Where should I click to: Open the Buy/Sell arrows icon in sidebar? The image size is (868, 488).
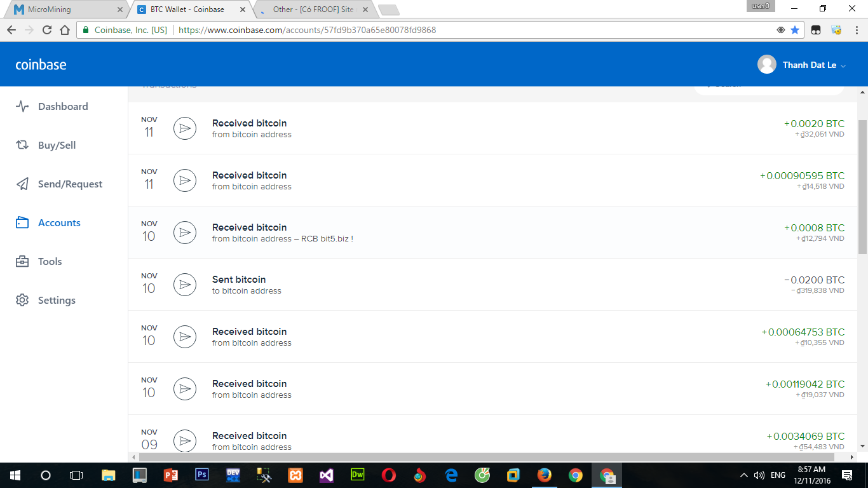pyautogui.click(x=22, y=146)
